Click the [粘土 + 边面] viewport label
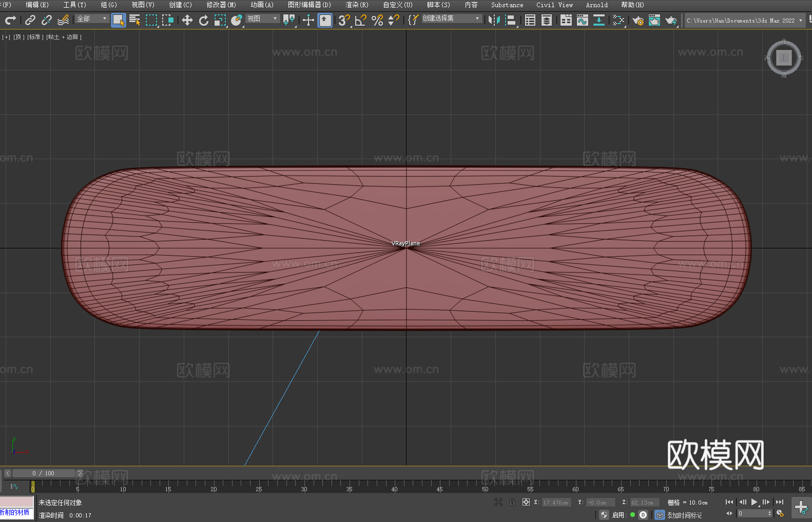The height and width of the screenshot is (522, 812). 64,37
